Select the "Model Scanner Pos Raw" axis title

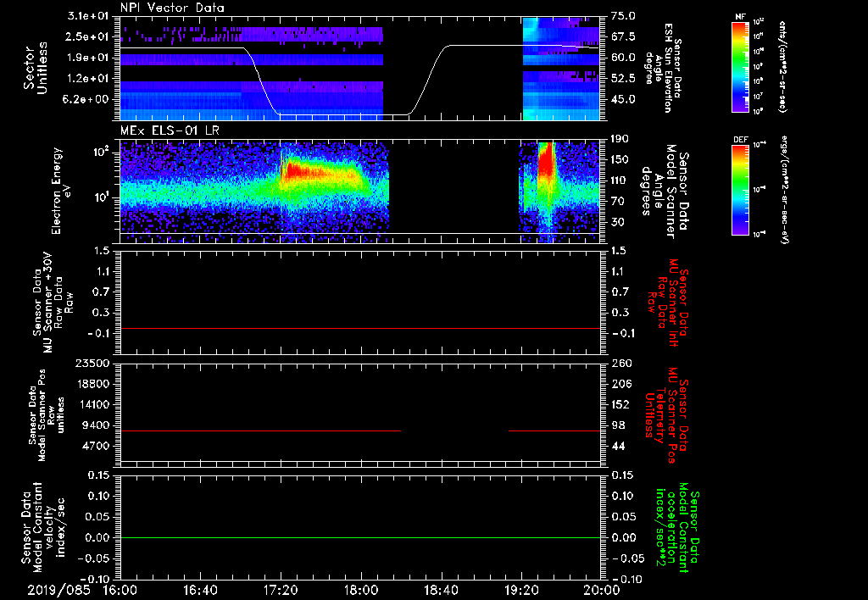tap(47, 415)
